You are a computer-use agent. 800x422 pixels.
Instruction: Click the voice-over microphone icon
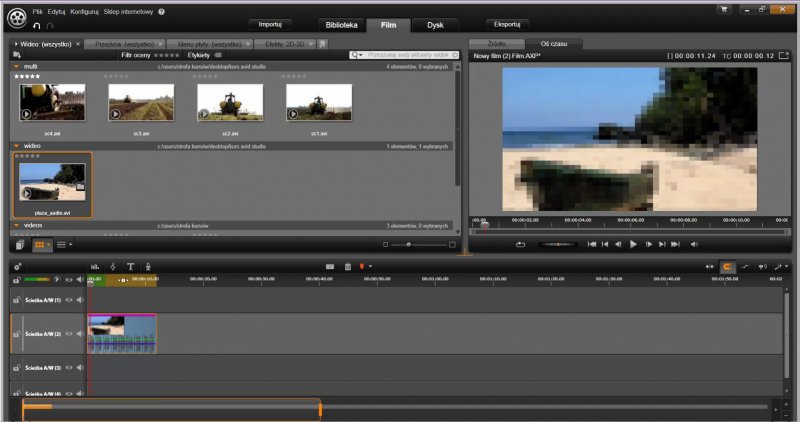(x=148, y=266)
